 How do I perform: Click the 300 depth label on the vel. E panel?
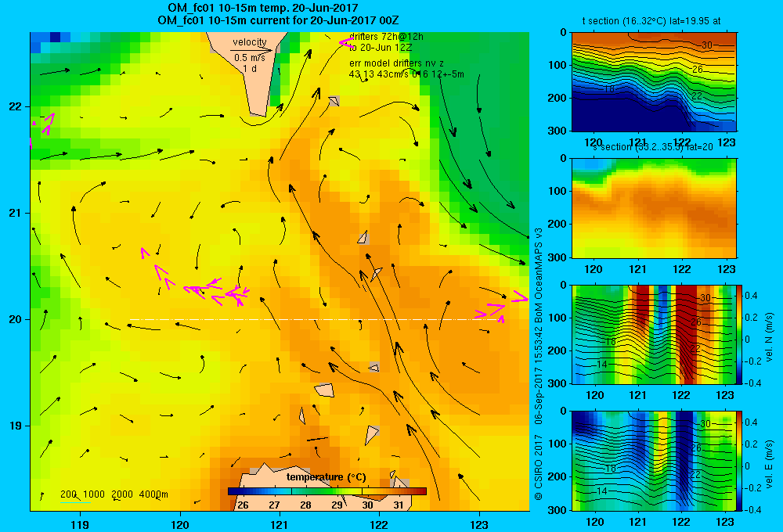pyautogui.click(x=557, y=510)
